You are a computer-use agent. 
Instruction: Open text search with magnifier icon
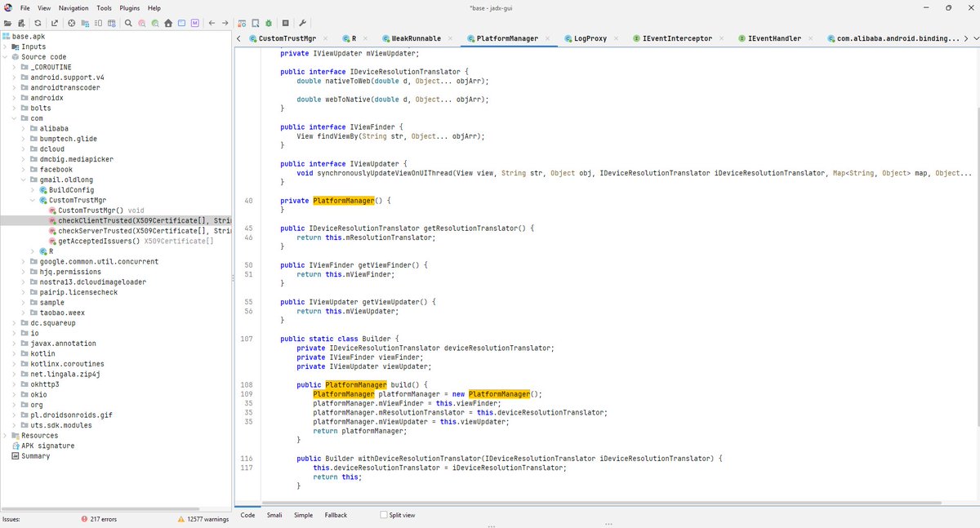pyautogui.click(x=128, y=23)
